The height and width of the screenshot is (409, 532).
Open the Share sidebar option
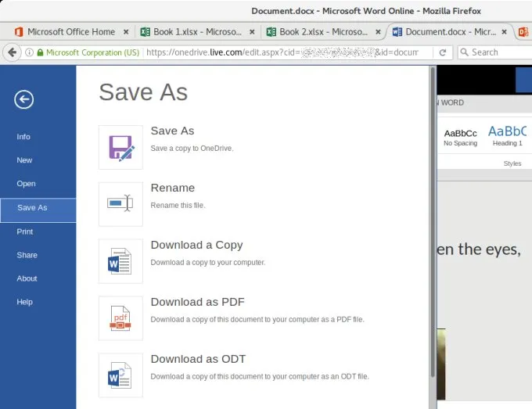pos(27,255)
